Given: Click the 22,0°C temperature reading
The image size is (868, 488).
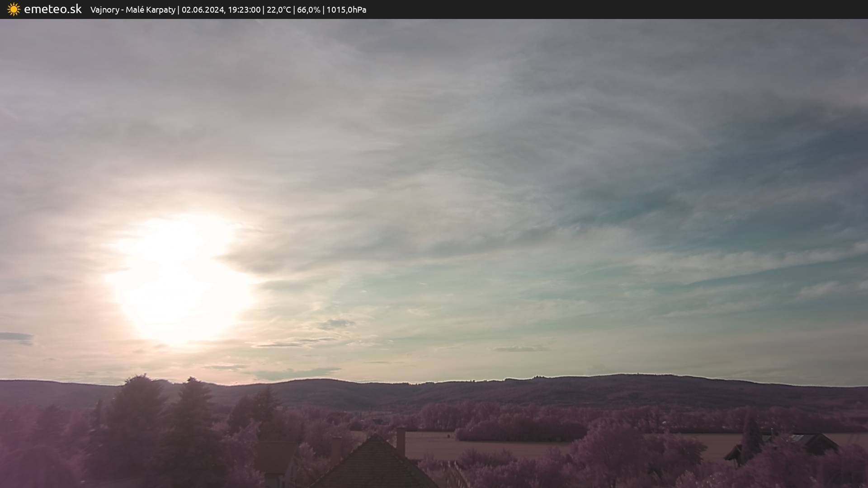Looking at the screenshot, I should (278, 9).
